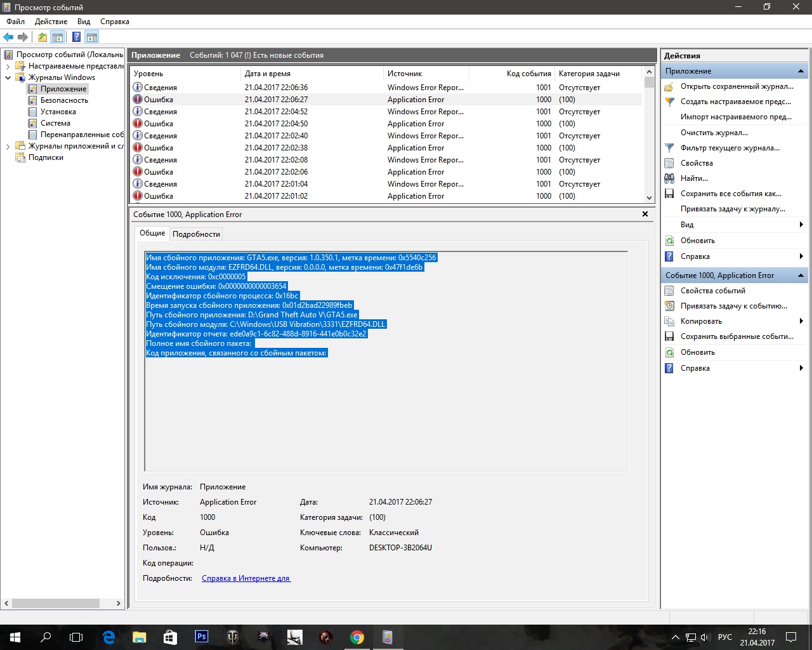The height and width of the screenshot is (650, 812).
Task: Select the error event at 21.04.2017 22:01:02
Action: click(386, 196)
